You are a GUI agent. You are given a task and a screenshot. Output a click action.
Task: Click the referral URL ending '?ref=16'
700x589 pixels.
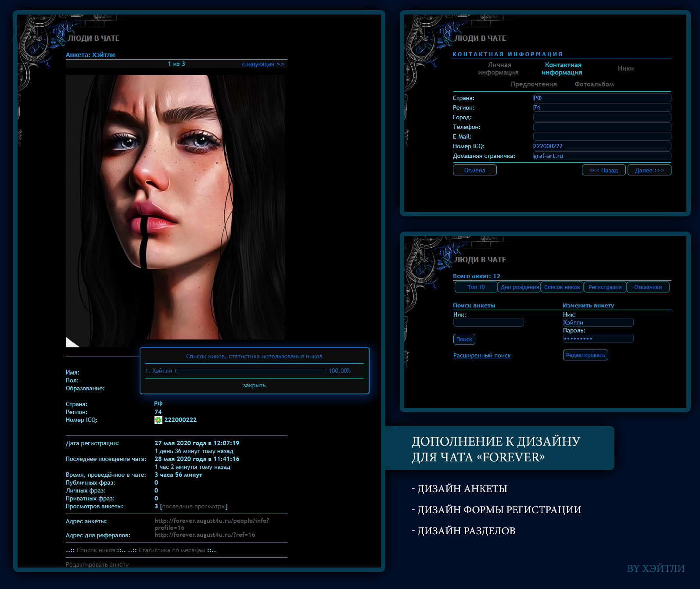click(205, 535)
